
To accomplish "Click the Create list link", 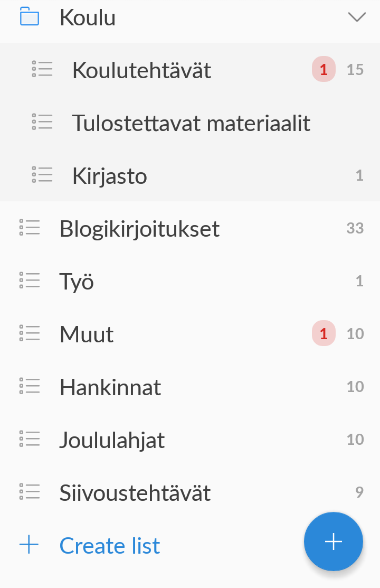I will point(110,546).
